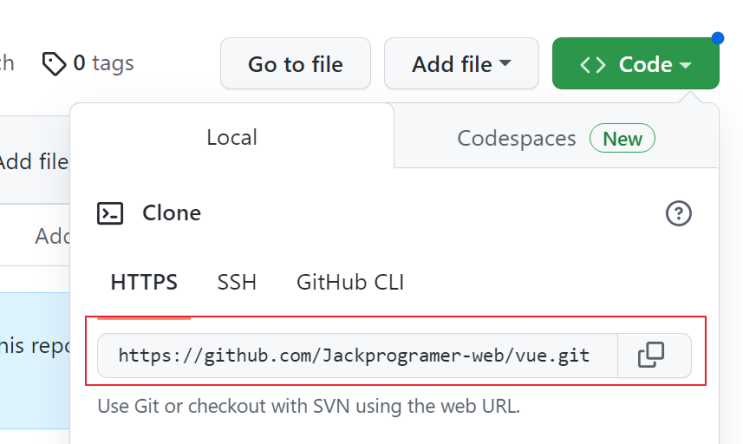Click the clone URL text field
The width and height of the screenshot is (743, 444).
click(357, 355)
